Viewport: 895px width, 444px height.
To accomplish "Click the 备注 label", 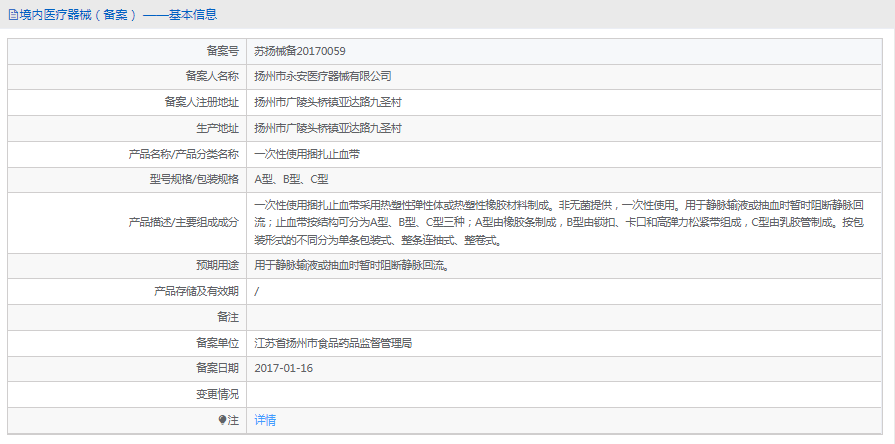I will (228, 317).
